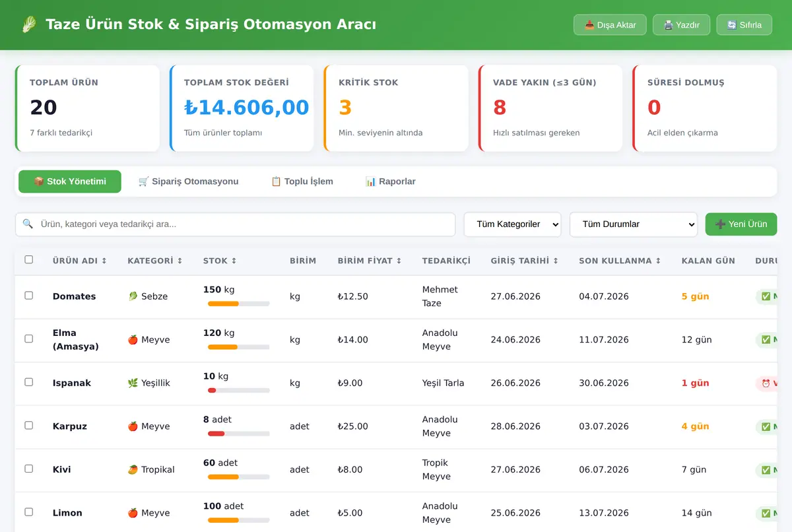This screenshot has width=792, height=532.
Task: Click the magnifier icon in search box
Action: coord(28,224)
